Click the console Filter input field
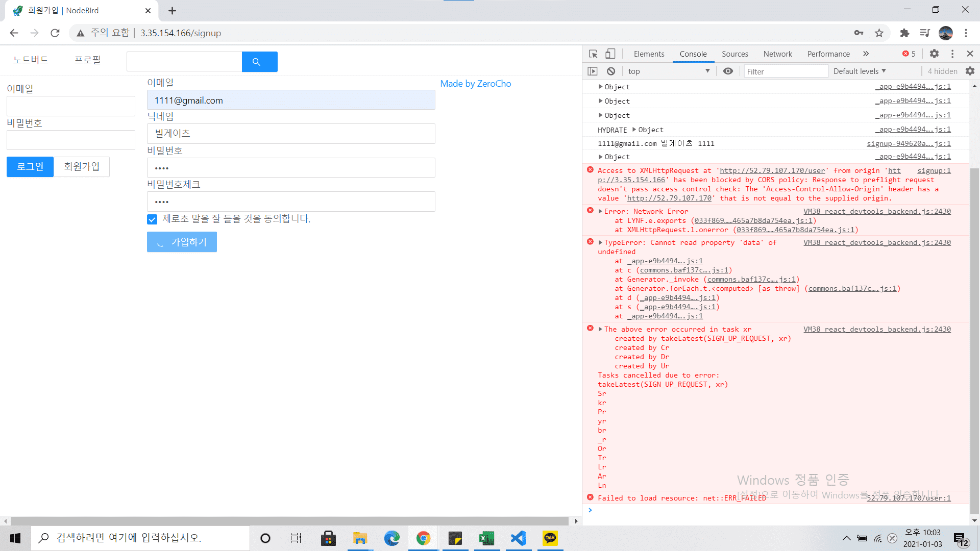Viewport: 980px width, 551px height. pyautogui.click(x=785, y=71)
